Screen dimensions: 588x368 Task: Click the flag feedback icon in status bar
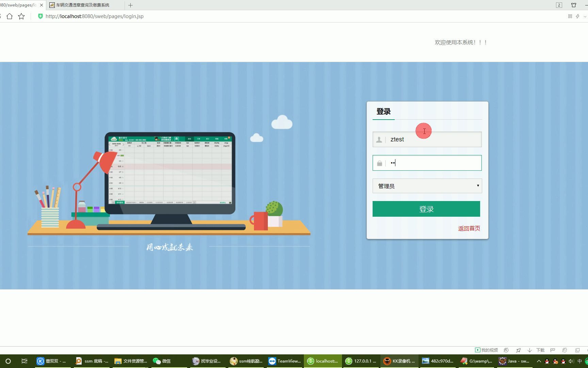(x=553, y=350)
